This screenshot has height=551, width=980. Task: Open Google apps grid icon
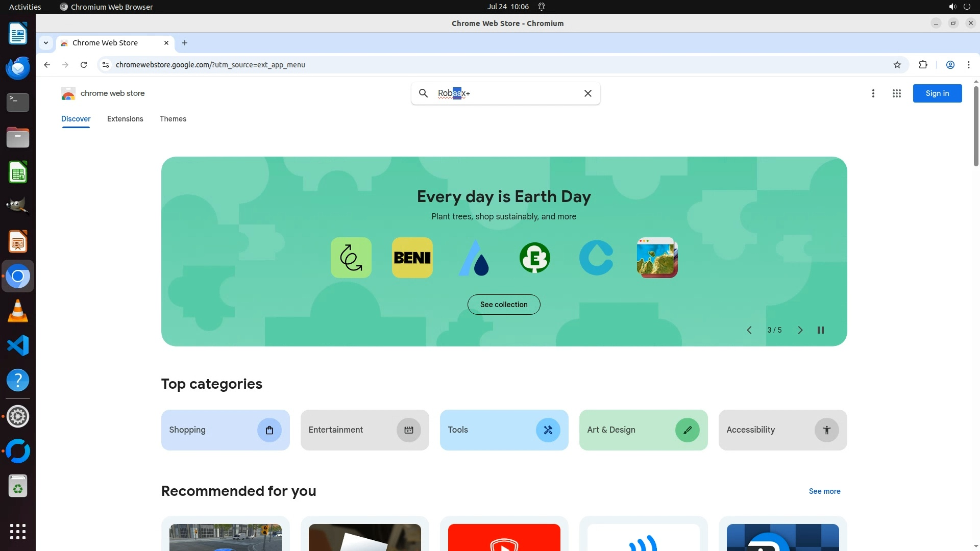coord(896,93)
